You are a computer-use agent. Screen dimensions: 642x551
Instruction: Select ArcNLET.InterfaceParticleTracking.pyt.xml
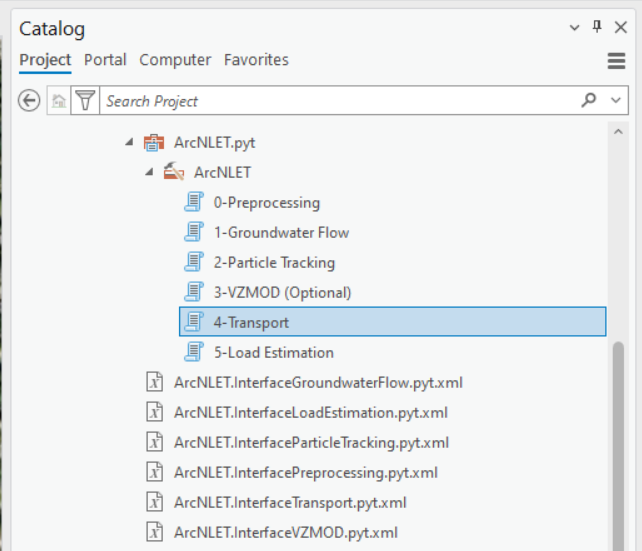tap(311, 443)
